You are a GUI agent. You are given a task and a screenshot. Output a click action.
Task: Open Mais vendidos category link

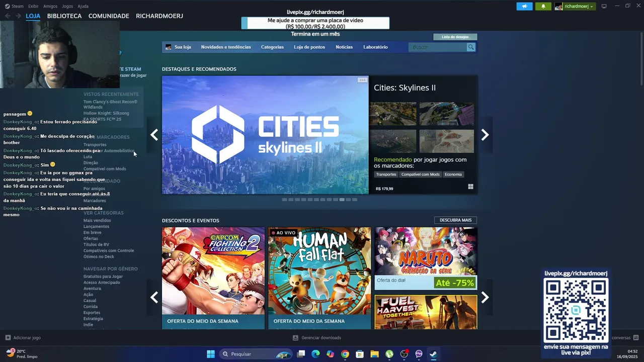pyautogui.click(x=97, y=220)
